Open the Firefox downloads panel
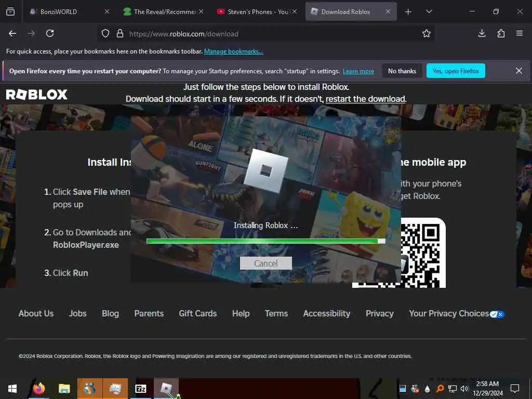This screenshot has width=532, height=399. point(482,33)
